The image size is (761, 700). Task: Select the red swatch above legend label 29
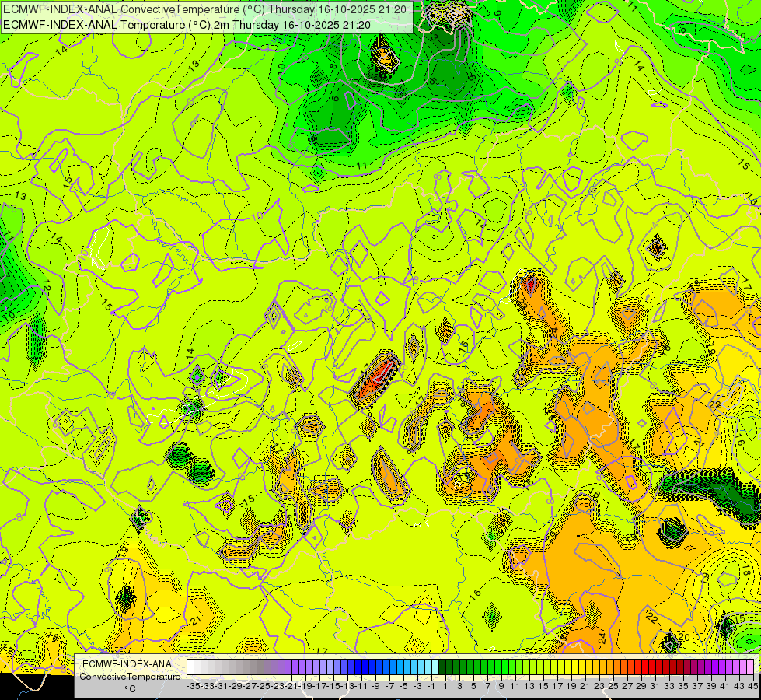(x=637, y=667)
